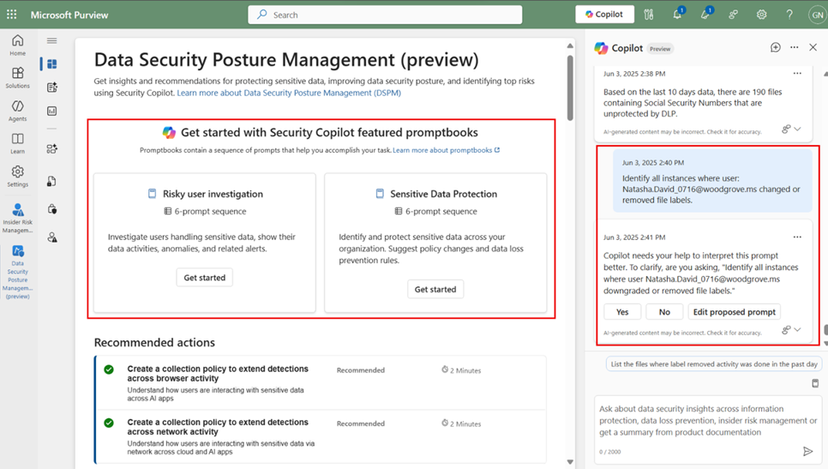Select the overview dashboard icon in subnav
The width and height of the screenshot is (828, 469).
tap(52, 64)
